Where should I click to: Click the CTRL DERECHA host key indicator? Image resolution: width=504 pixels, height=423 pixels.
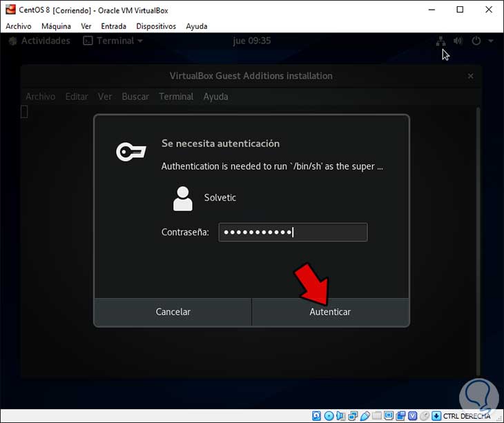[x=467, y=416]
